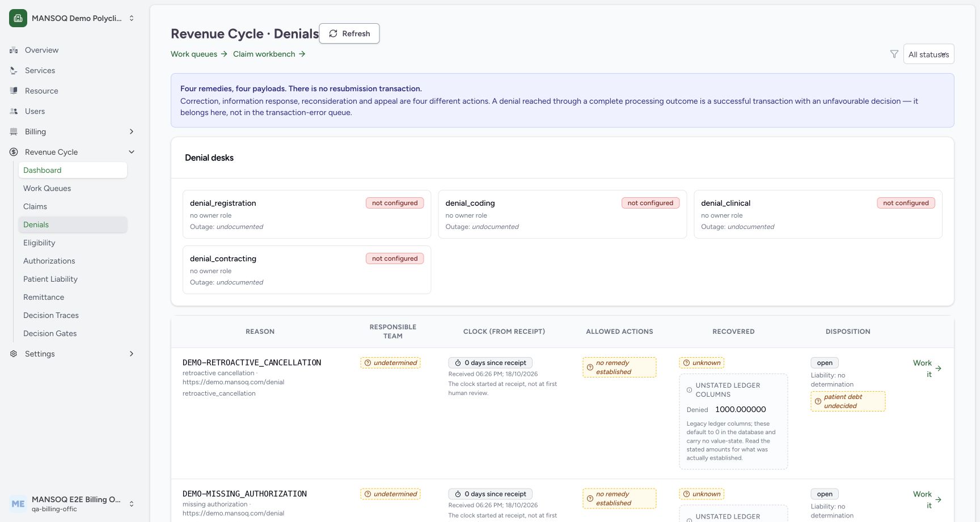Expand the Billing submenu chevron
The width and height of the screenshot is (980, 522).
pyautogui.click(x=132, y=131)
